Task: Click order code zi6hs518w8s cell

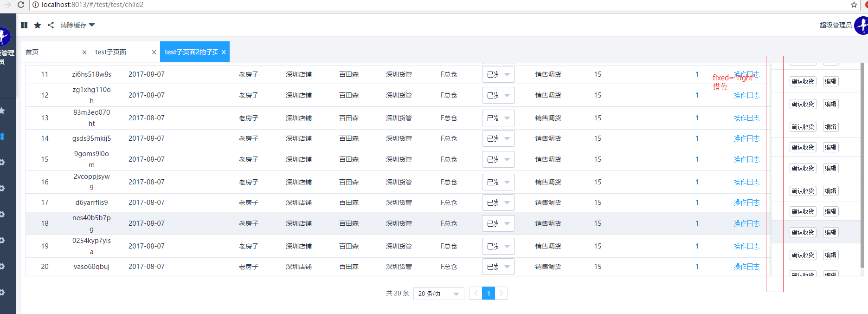Action: [92, 74]
